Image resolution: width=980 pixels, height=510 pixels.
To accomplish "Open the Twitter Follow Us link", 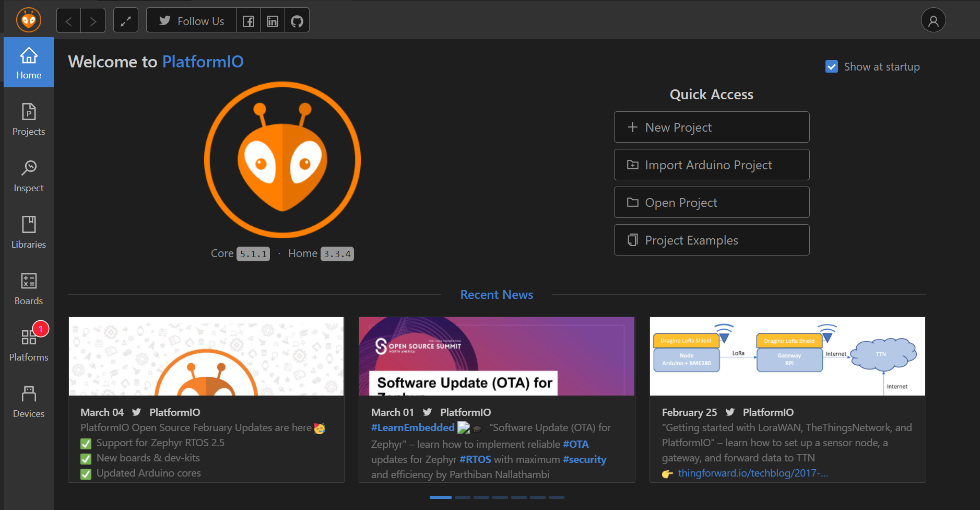I will (191, 21).
